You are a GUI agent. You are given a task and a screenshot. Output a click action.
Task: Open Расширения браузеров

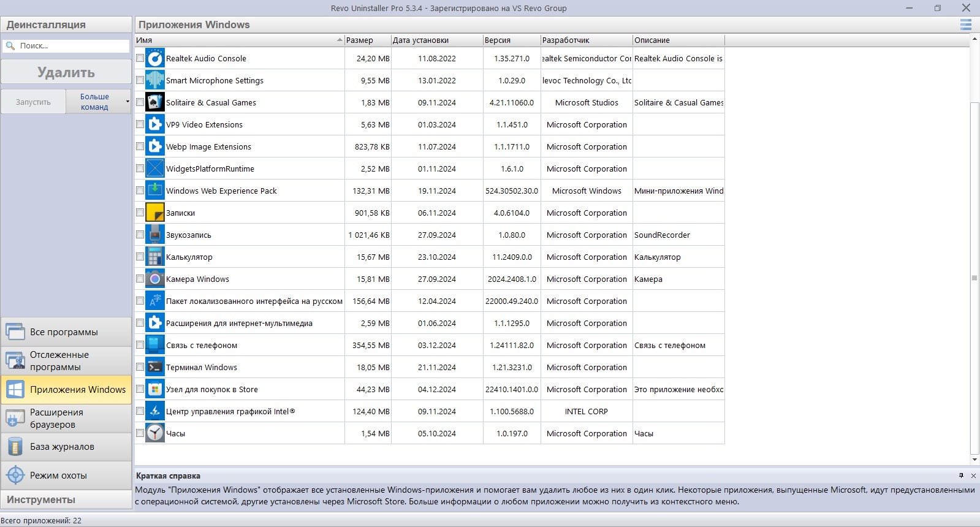66,419
